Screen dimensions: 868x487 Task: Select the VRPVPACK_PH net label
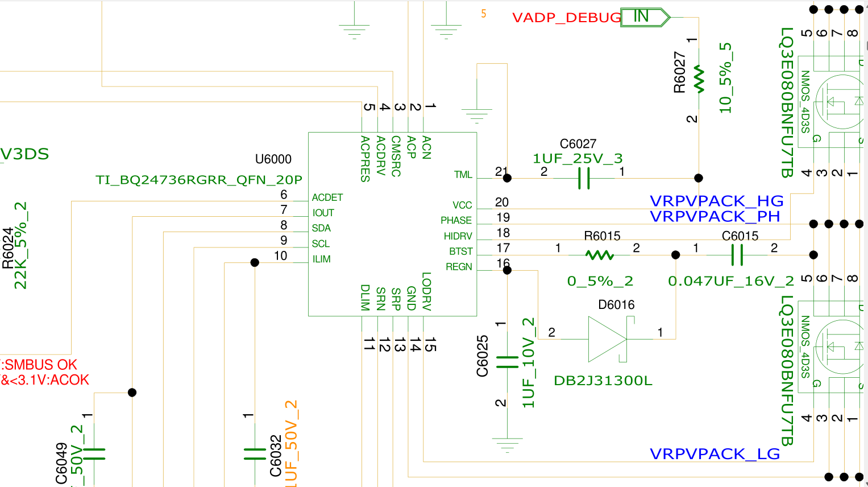coord(715,216)
